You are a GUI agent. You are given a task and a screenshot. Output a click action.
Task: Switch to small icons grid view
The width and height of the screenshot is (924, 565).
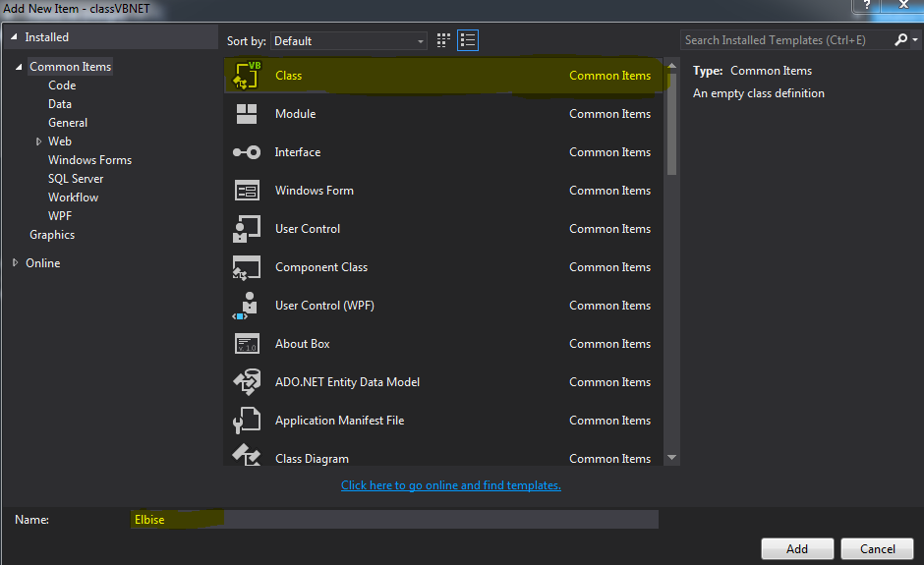click(443, 40)
